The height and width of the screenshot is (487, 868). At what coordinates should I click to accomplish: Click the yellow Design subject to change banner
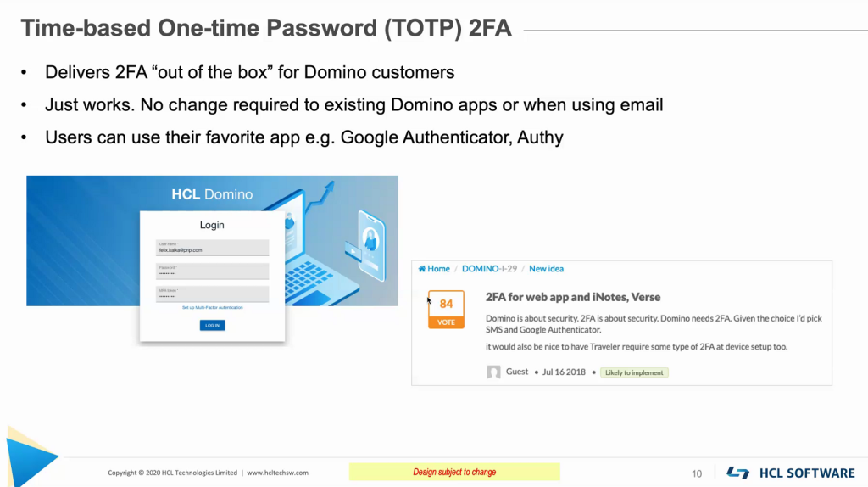(x=454, y=472)
